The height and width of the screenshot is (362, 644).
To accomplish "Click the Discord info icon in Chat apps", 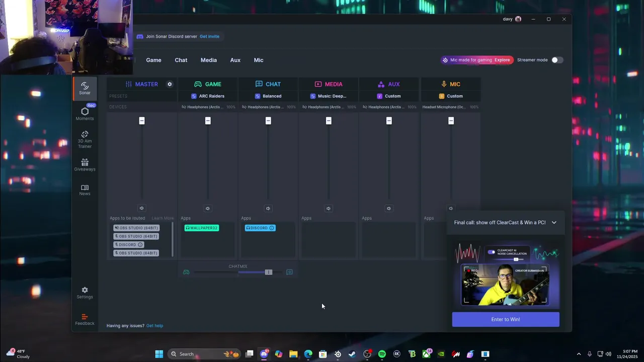I will pos(272,228).
